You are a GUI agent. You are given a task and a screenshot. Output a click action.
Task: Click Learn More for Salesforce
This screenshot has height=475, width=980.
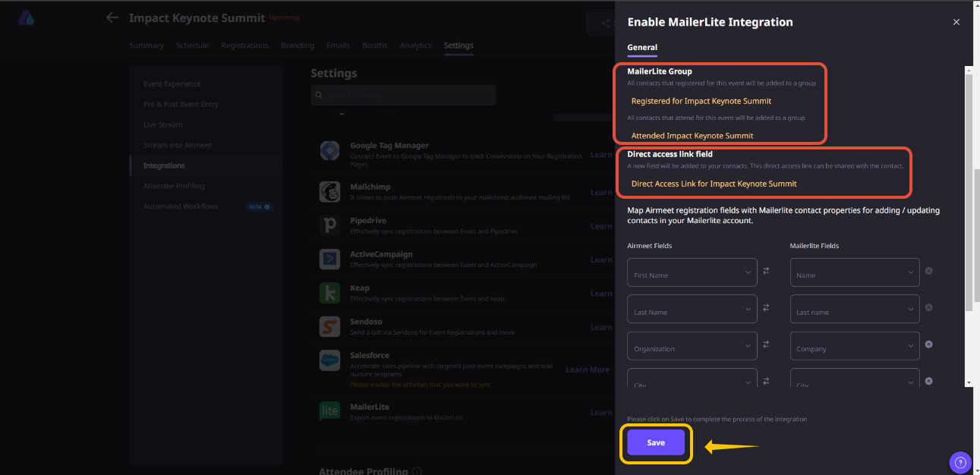(588, 370)
